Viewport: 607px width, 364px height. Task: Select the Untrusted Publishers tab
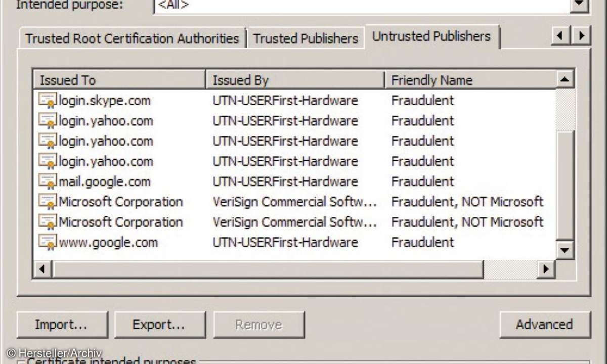point(432,36)
